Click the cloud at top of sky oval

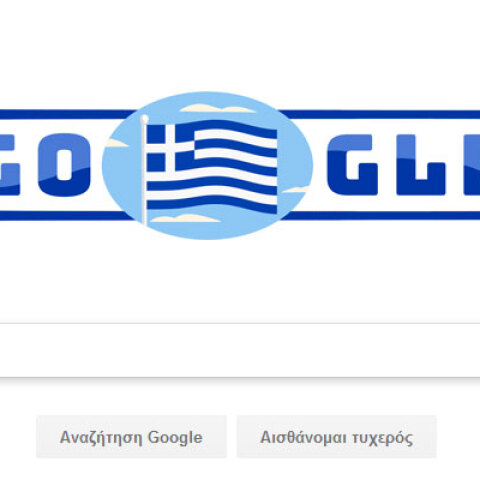click(217, 108)
